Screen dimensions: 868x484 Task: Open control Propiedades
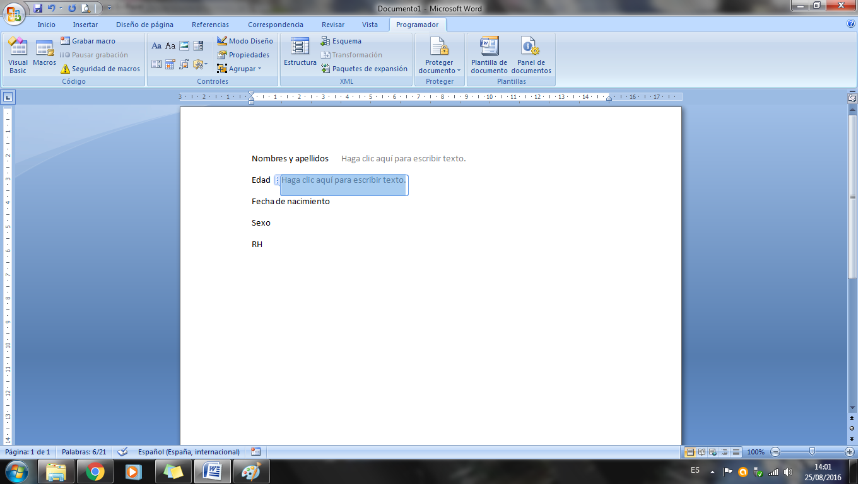pos(243,55)
